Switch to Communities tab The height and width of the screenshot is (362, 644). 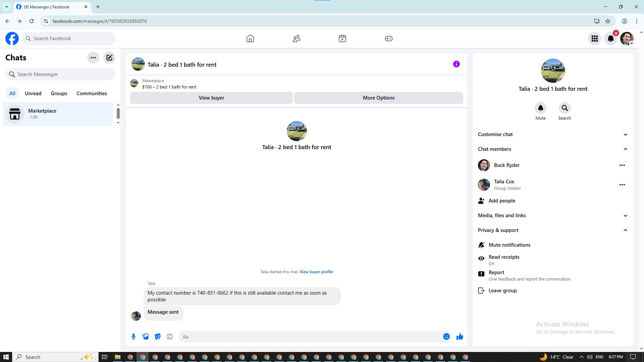point(92,94)
